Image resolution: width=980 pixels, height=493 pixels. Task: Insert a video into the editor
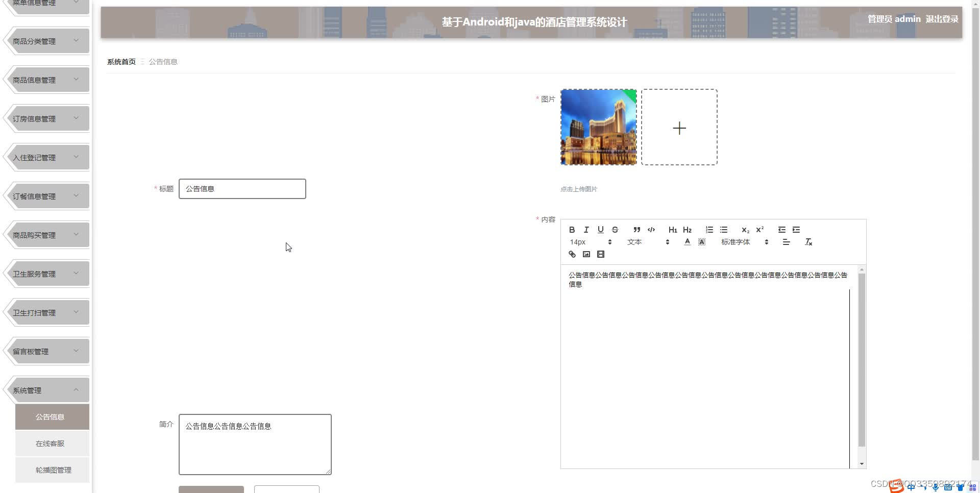600,254
